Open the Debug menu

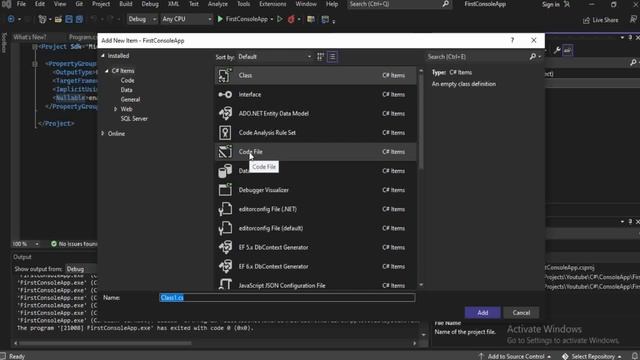click(x=150, y=4)
